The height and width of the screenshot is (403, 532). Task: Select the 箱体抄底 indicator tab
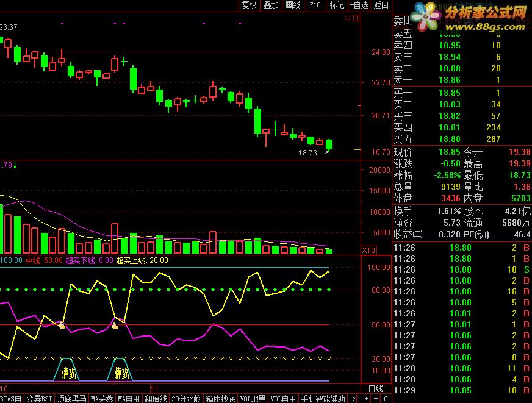pos(220,399)
